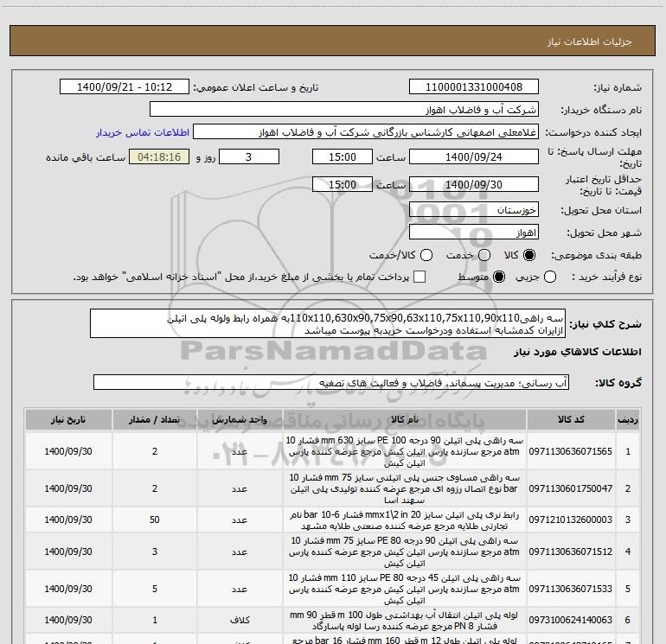Viewport: 666px width, 644px height.
Task: Click the row 6 item name لوله پلی اتیلن انتقال آب
Action: pos(405,620)
